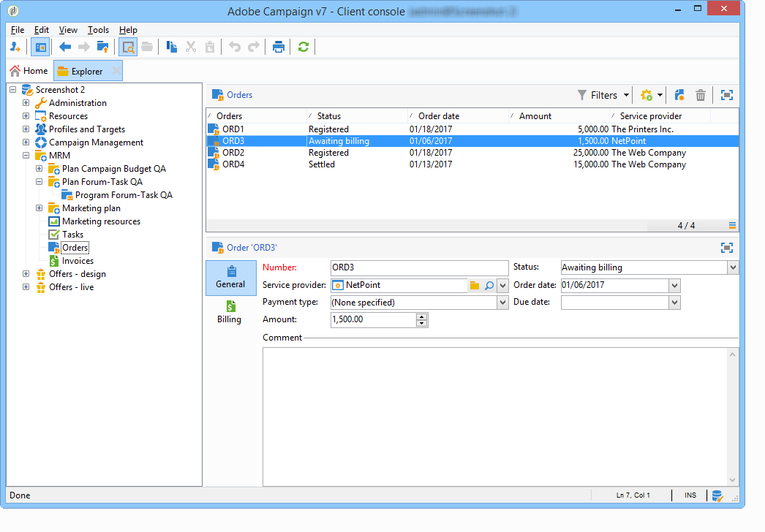765x532 pixels.
Task: Click the parent folder up arrow icon
Action: (x=103, y=47)
